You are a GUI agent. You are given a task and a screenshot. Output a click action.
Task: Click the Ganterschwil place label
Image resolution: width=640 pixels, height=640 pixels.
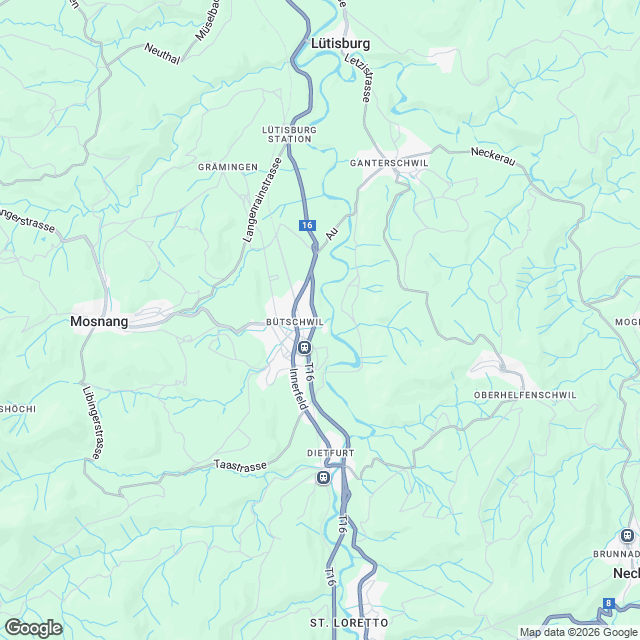[389, 163]
